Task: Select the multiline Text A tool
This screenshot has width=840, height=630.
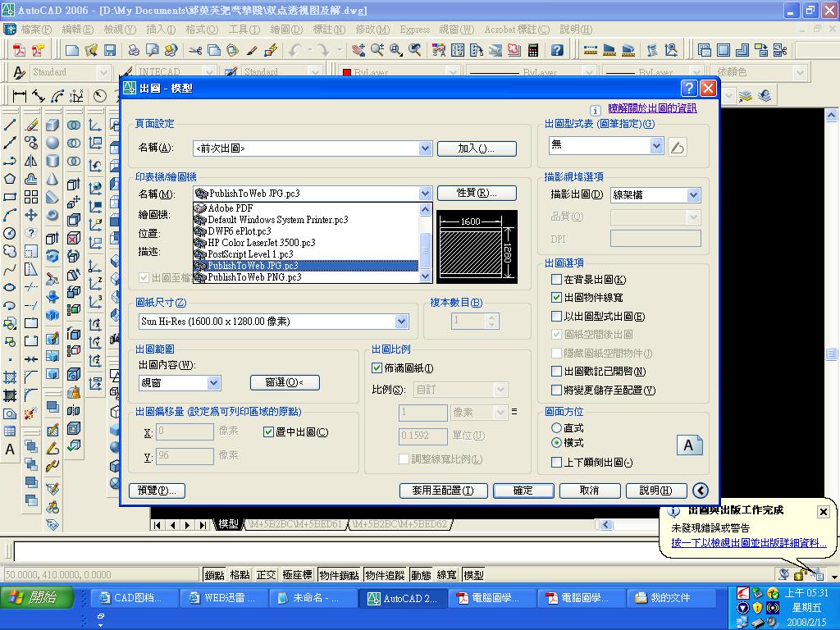Action: (x=10, y=449)
